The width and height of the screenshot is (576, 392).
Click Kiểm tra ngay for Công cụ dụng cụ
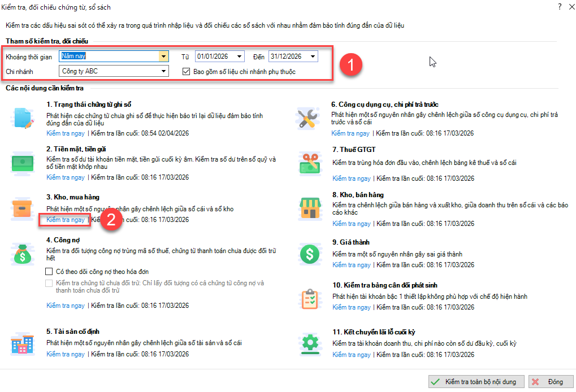click(x=350, y=133)
